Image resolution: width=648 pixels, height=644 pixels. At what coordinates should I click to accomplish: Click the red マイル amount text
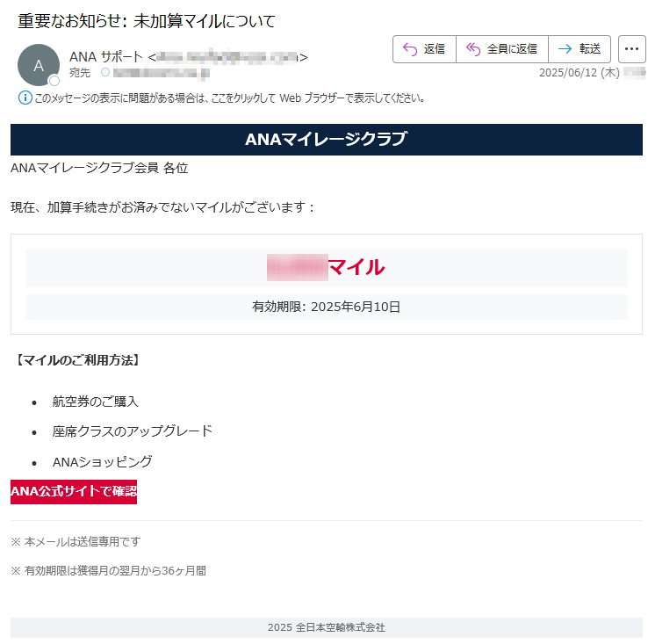click(356, 267)
